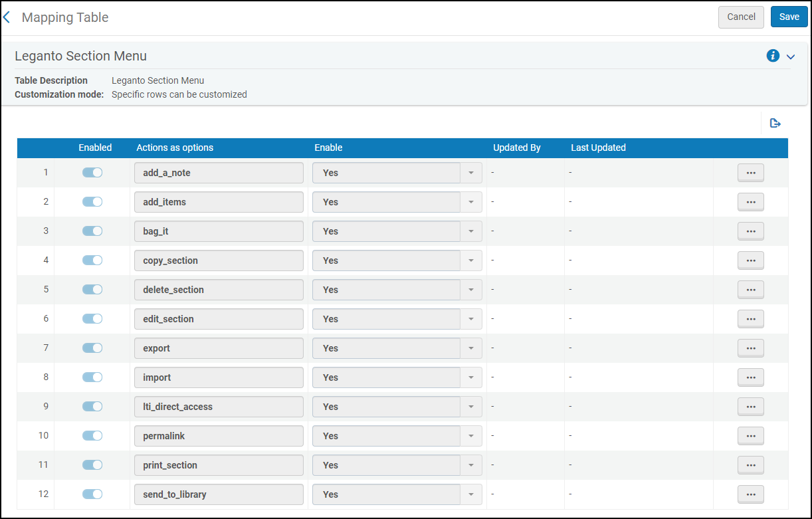The height and width of the screenshot is (519, 812).
Task: Toggle the Enabled switch for add_items
Action: click(x=92, y=202)
